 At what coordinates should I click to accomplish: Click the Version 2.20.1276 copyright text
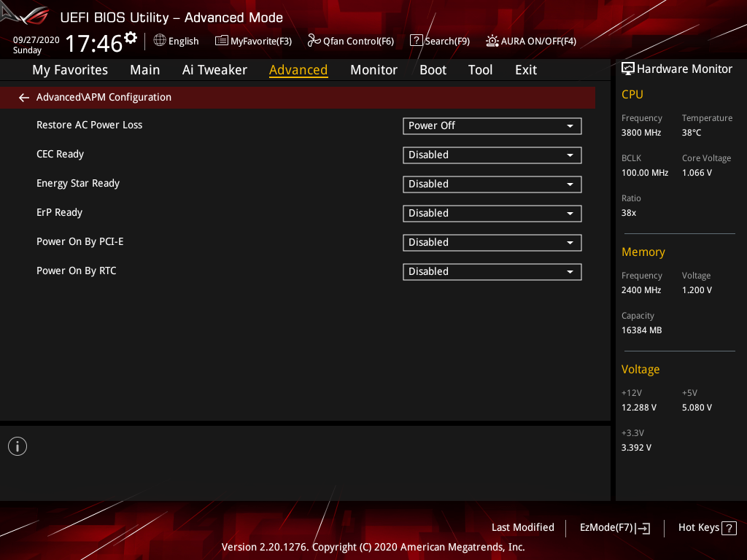click(373, 547)
